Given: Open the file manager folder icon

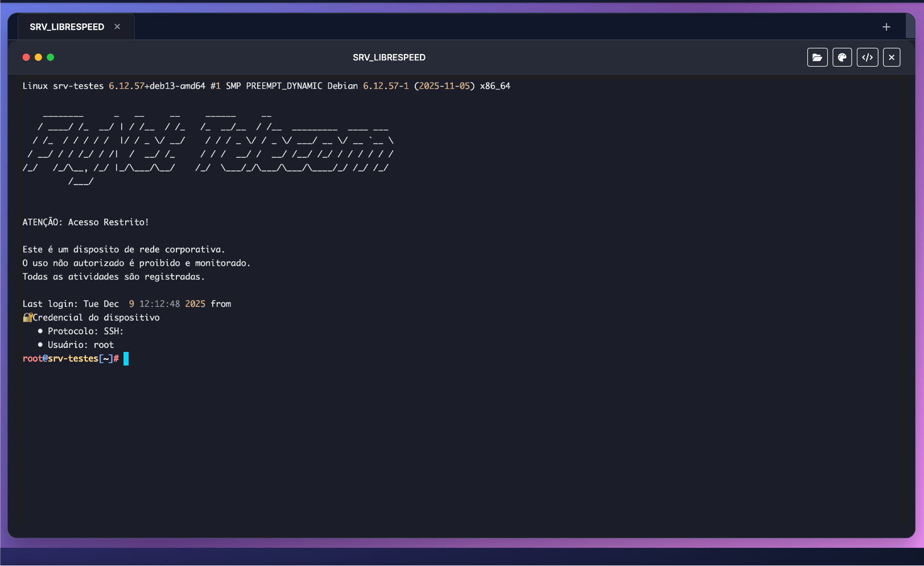Looking at the screenshot, I should 817,57.
